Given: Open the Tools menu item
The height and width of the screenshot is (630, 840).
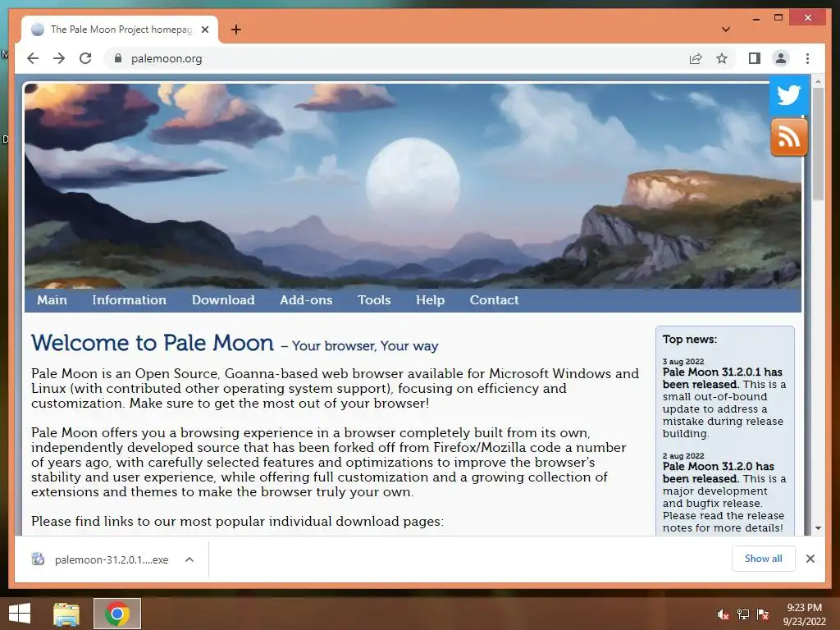Looking at the screenshot, I should (374, 300).
